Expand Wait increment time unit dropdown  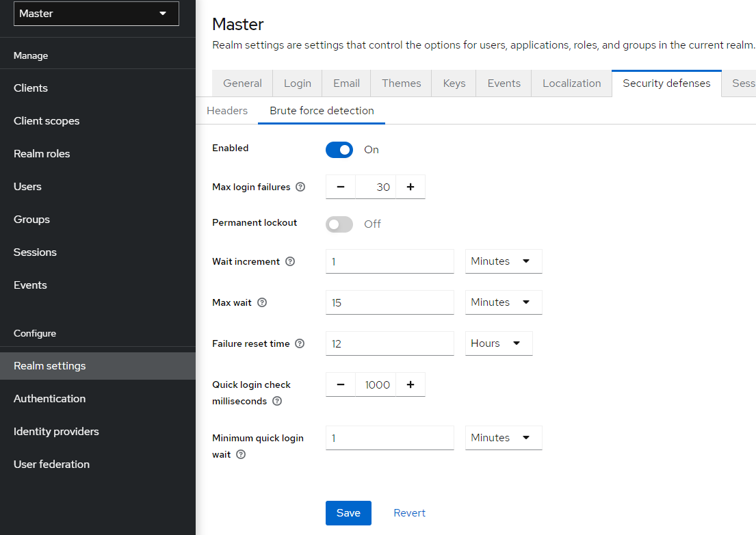(503, 261)
